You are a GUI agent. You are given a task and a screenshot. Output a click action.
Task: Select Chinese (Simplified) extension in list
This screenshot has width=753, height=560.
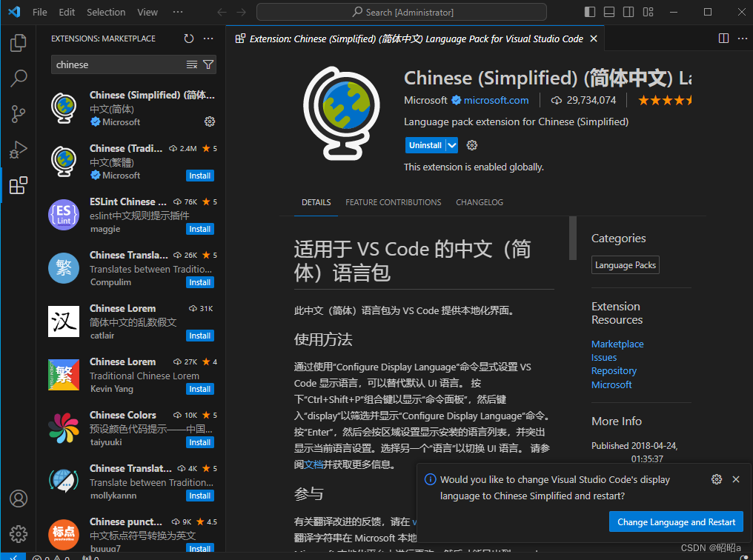point(131,108)
